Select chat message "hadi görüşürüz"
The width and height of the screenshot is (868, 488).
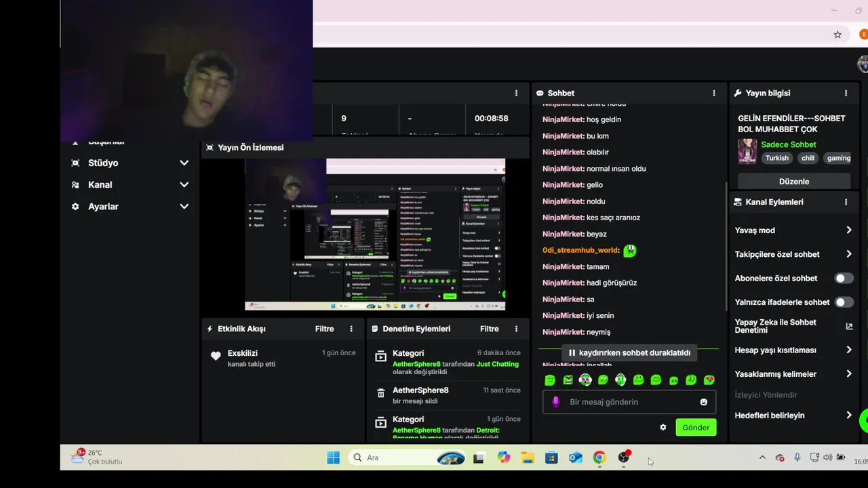point(612,283)
